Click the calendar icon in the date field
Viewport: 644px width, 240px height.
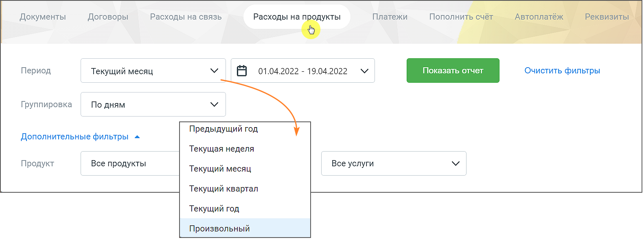pos(242,70)
